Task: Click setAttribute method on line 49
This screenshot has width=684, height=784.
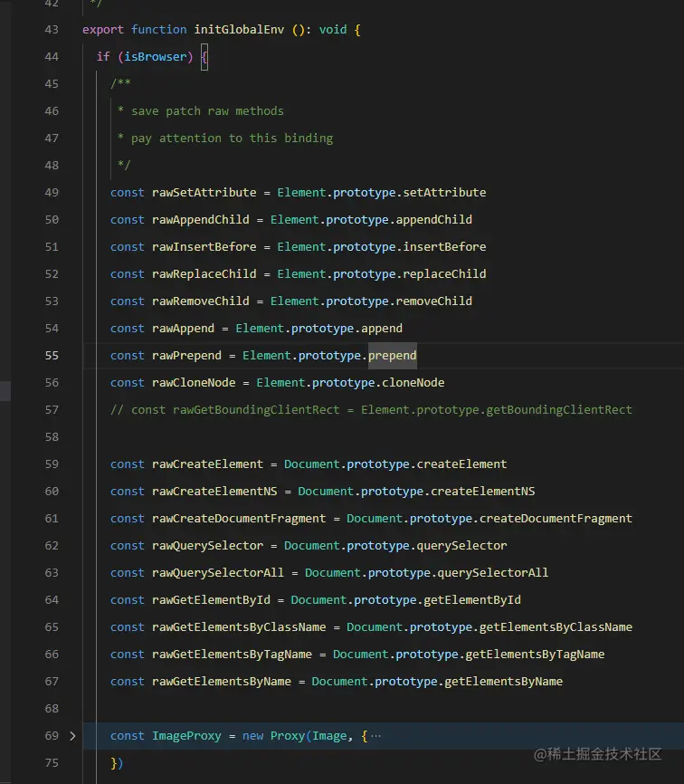Action: pyautogui.click(x=444, y=193)
